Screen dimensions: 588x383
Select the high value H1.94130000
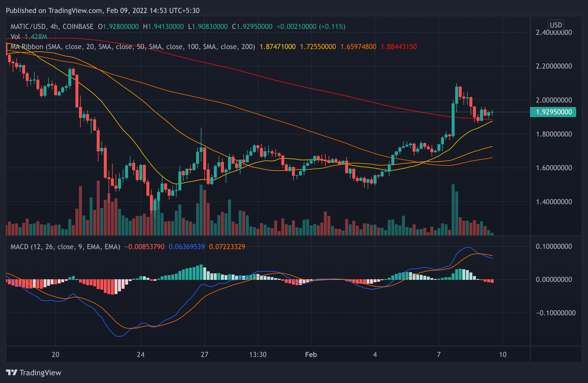[x=163, y=26]
